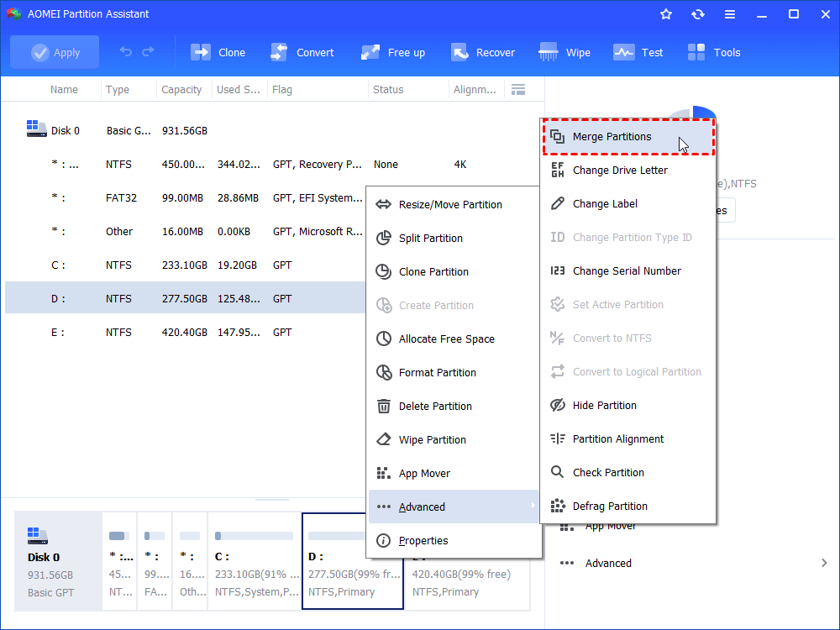Open the Convert menu
840x630 pixels.
(x=302, y=52)
